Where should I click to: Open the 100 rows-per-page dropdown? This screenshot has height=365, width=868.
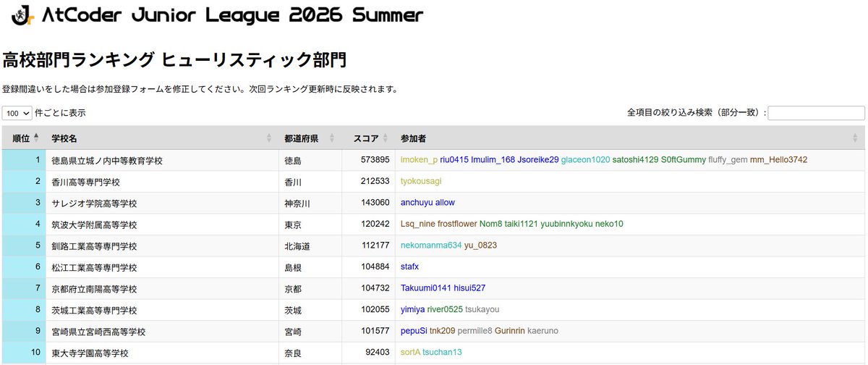(x=17, y=114)
